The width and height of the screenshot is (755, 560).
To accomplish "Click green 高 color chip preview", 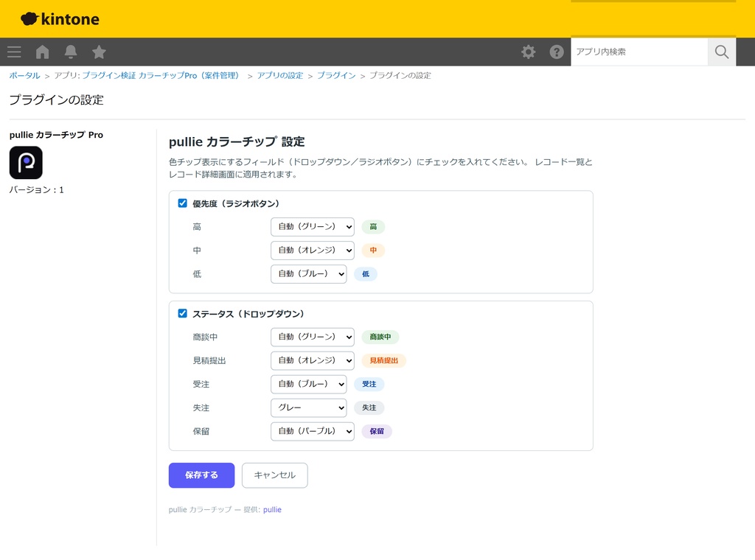I will [x=373, y=227].
